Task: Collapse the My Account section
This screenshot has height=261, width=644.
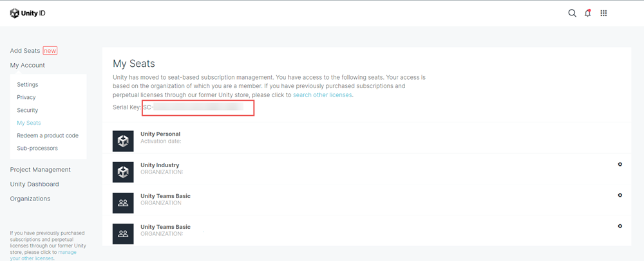Action: pyautogui.click(x=28, y=65)
